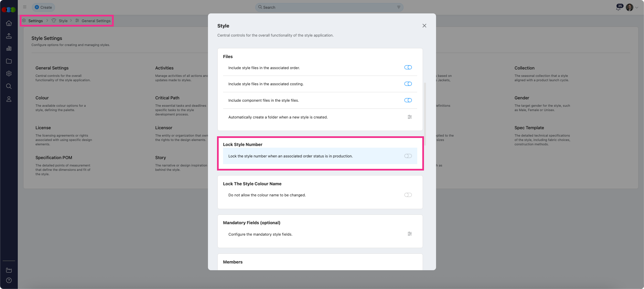The height and width of the screenshot is (289, 644).
Task: Click into the Search field
Action: [x=325, y=7]
